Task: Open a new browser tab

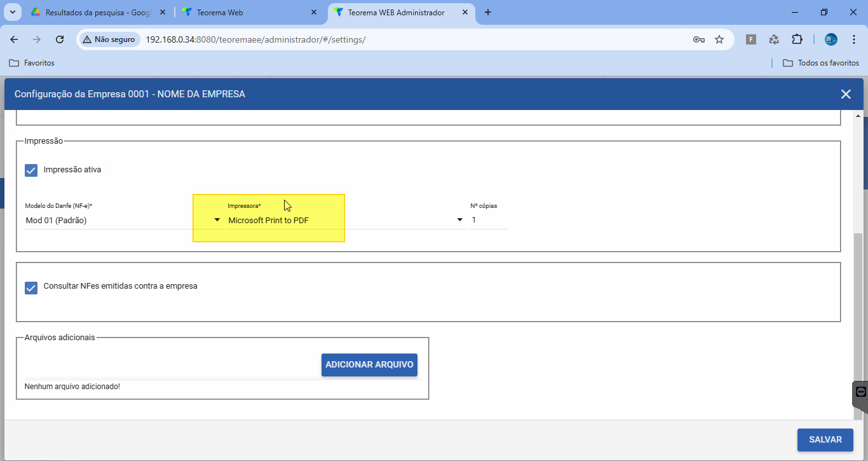Action: click(488, 12)
